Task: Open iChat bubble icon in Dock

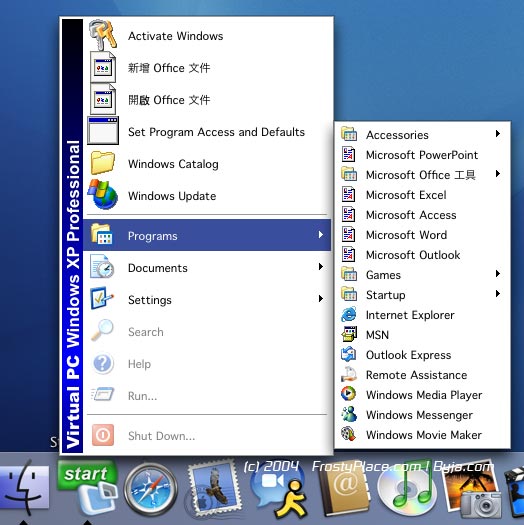Action: pyautogui.click(x=279, y=490)
